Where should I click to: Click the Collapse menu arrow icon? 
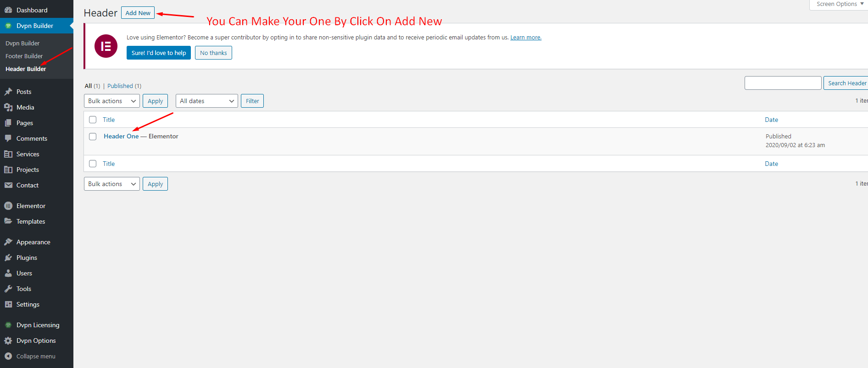pos(8,356)
